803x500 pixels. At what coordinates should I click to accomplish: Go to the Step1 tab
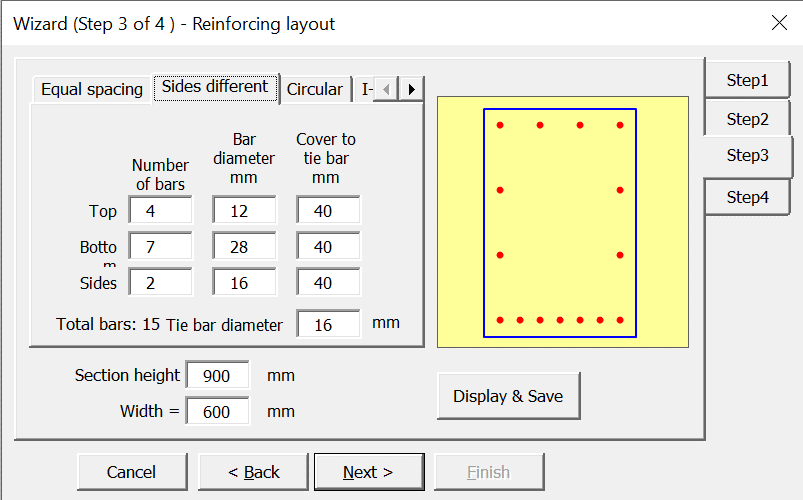coord(747,80)
